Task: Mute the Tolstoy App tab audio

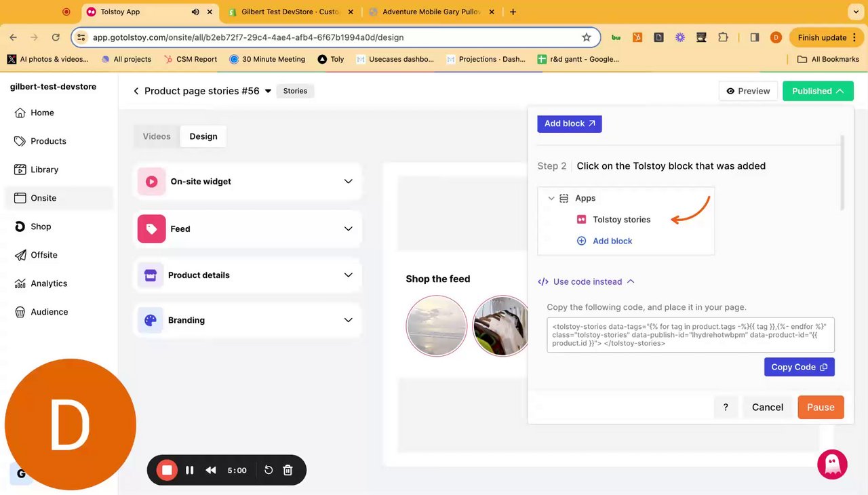Action: pyautogui.click(x=195, y=12)
